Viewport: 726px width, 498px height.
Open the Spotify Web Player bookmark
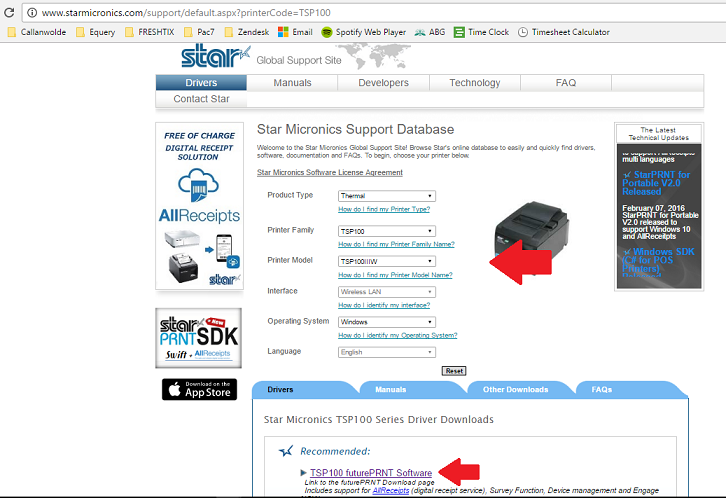click(x=364, y=32)
